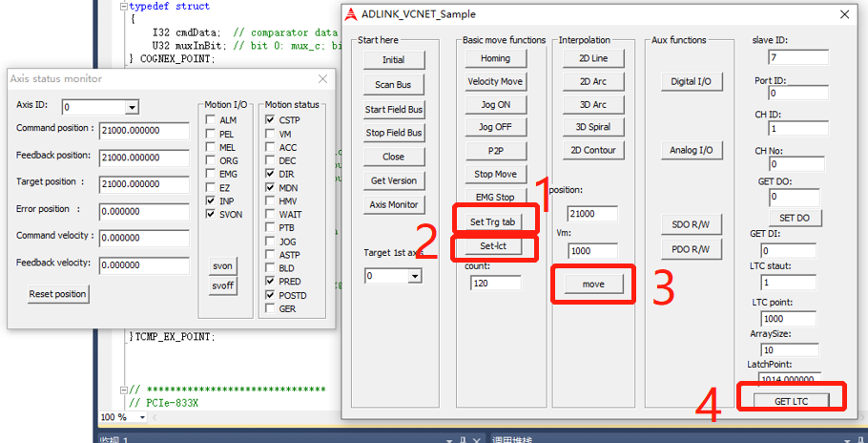Uncheck the PRED motion status checkbox
Viewport: 868px width, 443px height.
[270, 282]
